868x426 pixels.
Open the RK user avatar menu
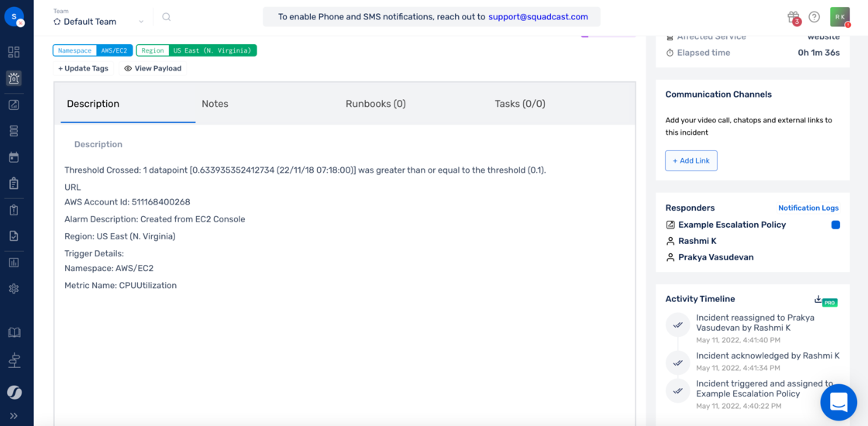(840, 17)
